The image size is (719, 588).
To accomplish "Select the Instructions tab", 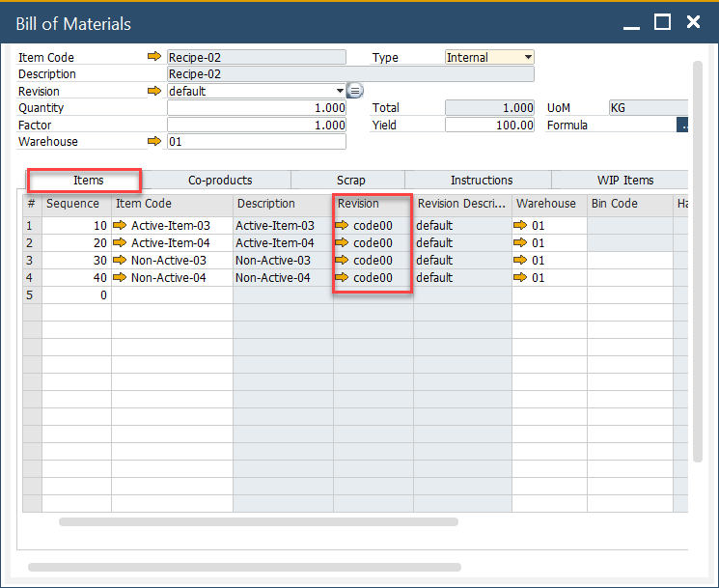I will 481,181.
